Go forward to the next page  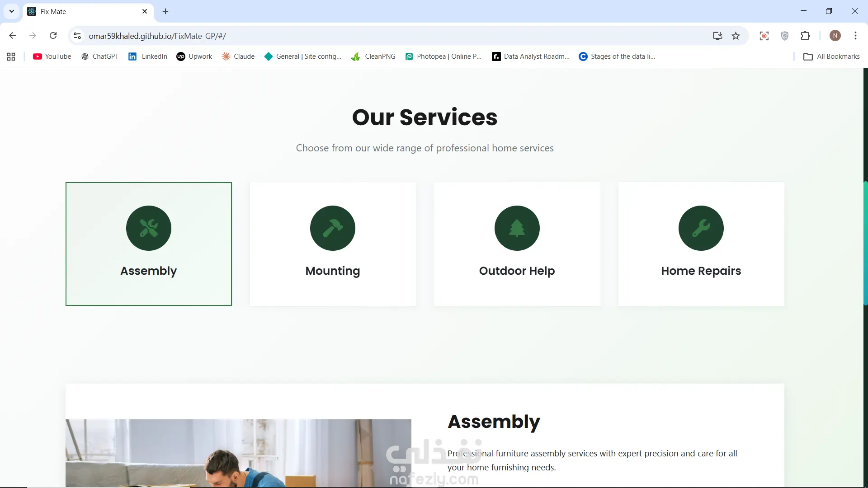click(33, 36)
